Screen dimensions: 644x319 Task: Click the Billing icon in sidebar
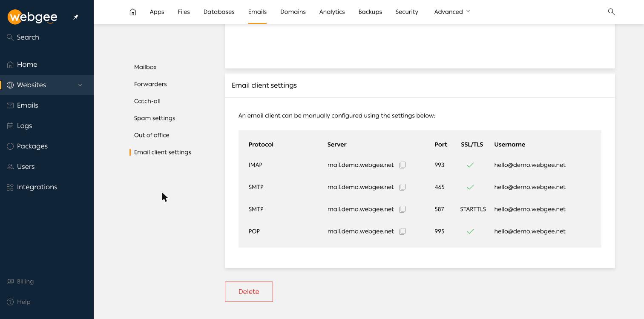[x=10, y=282]
